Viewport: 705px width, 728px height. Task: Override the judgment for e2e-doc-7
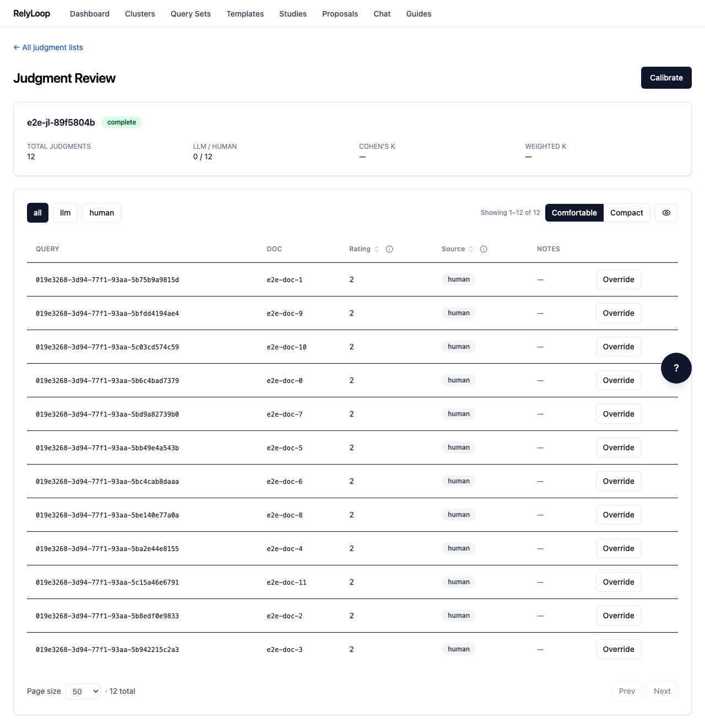(x=619, y=414)
